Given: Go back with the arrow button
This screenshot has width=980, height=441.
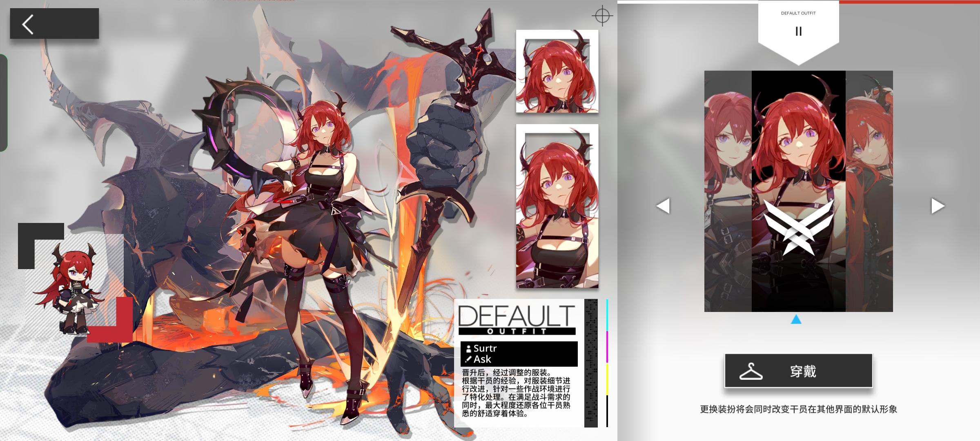Looking at the screenshot, I should [x=54, y=24].
